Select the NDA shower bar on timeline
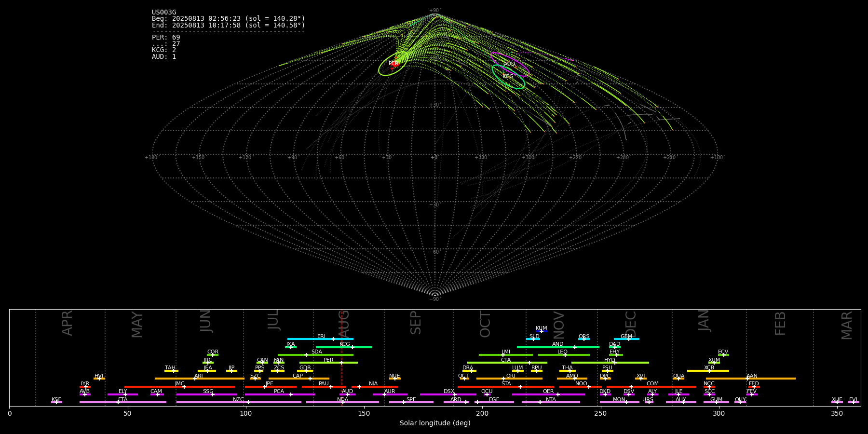Image resolution: width=868 pixels, height=434 pixels. click(342, 402)
